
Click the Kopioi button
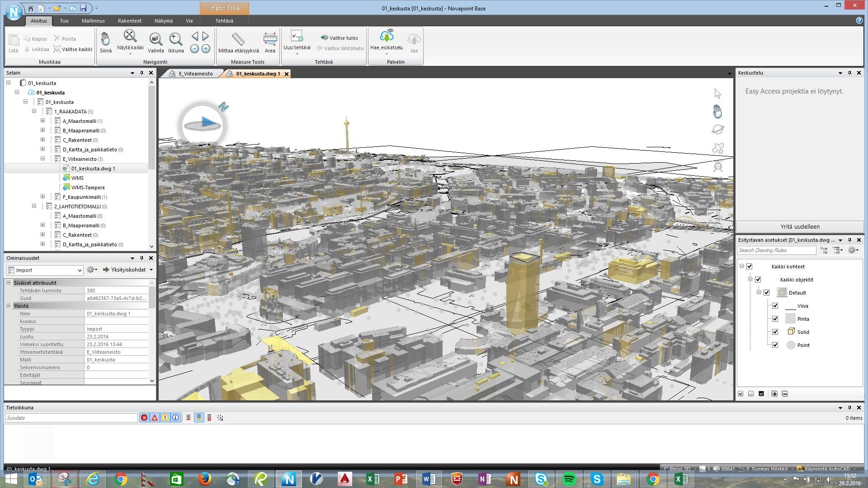click(x=35, y=39)
